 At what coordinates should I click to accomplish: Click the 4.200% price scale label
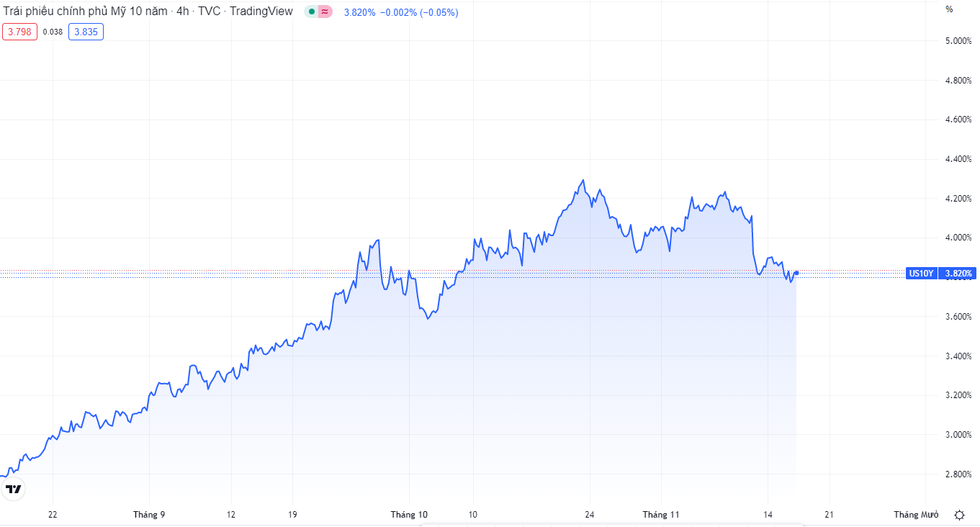[958, 199]
